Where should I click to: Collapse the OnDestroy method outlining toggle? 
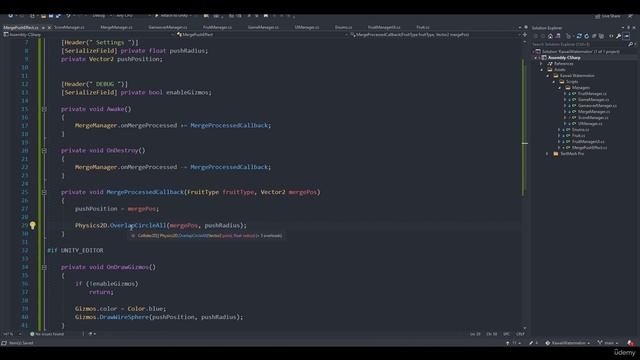pyautogui.click(x=44, y=151)
